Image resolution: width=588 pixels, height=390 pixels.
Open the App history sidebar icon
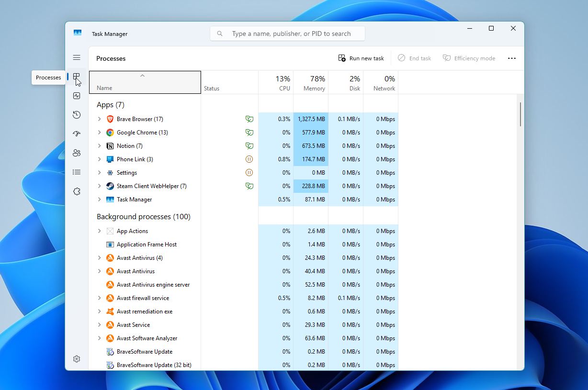(x=77, y=115)
